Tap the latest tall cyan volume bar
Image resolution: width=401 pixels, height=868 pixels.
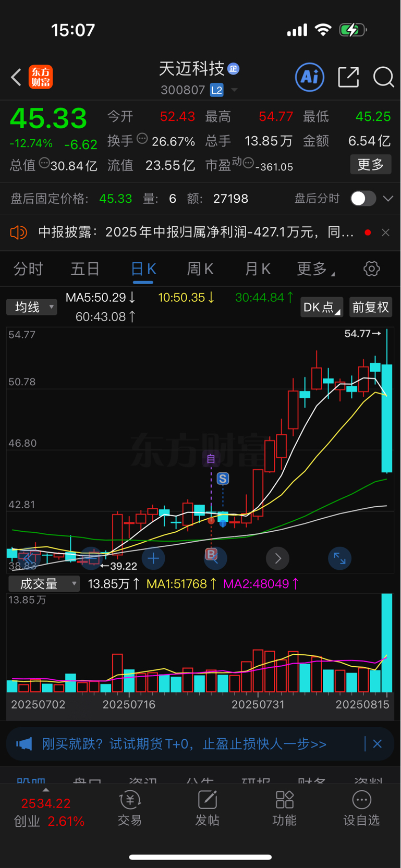pos(387,643)
